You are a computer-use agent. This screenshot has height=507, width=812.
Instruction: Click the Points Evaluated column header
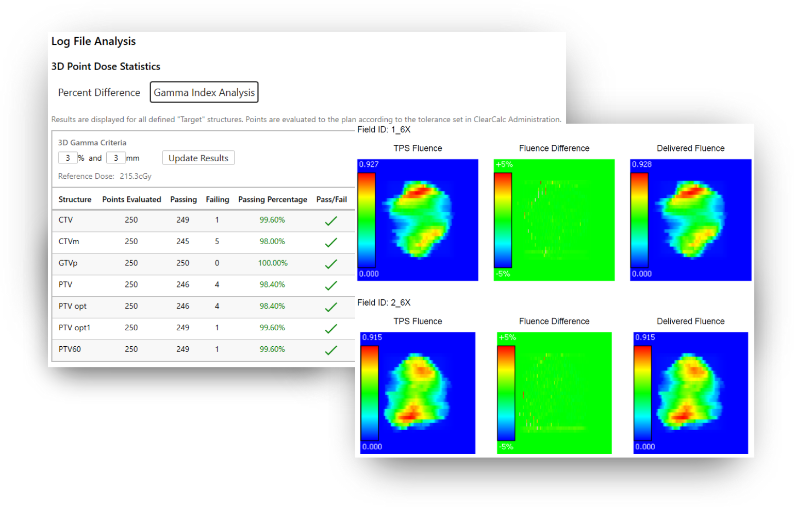click(131, 199)
